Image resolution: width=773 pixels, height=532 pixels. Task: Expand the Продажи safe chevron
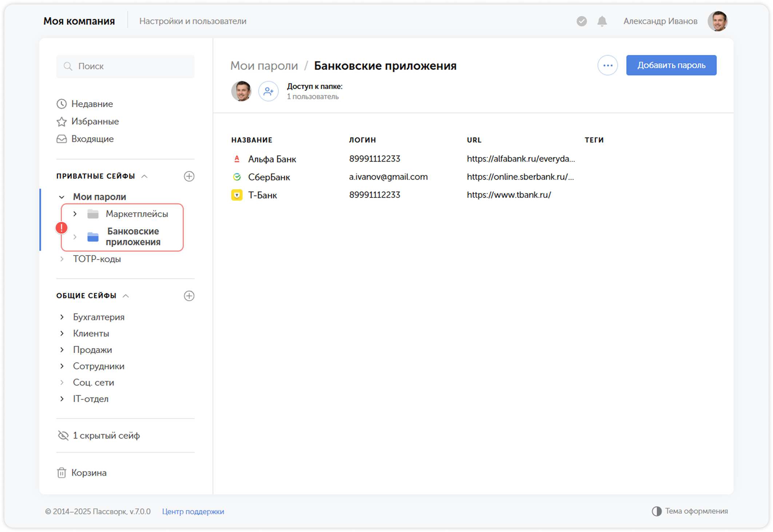(x=62, y=350)
